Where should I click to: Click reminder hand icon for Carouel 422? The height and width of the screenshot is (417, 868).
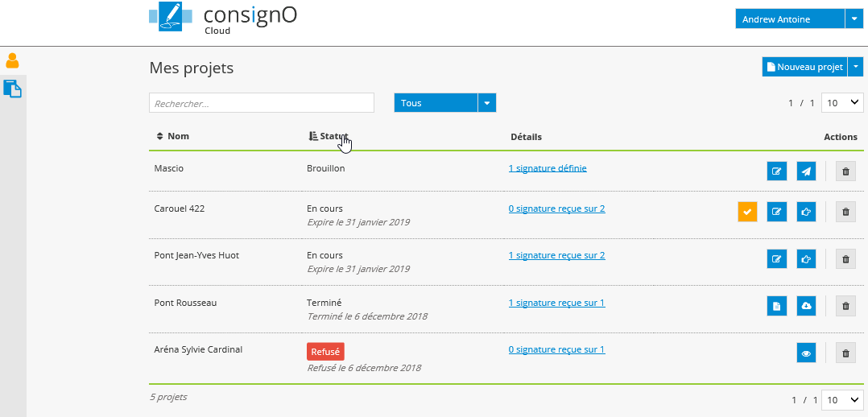point(806,212)
